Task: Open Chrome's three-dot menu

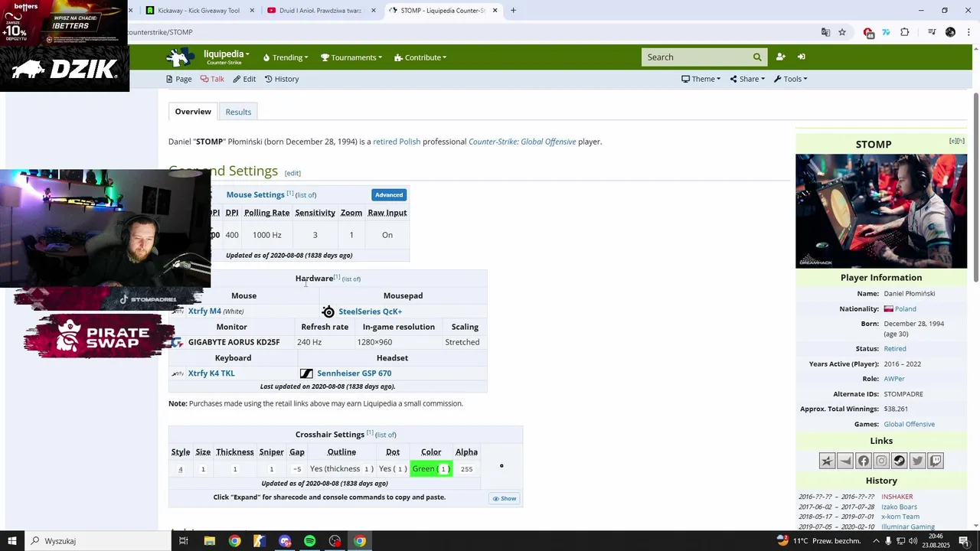Action: click(968, 32)
